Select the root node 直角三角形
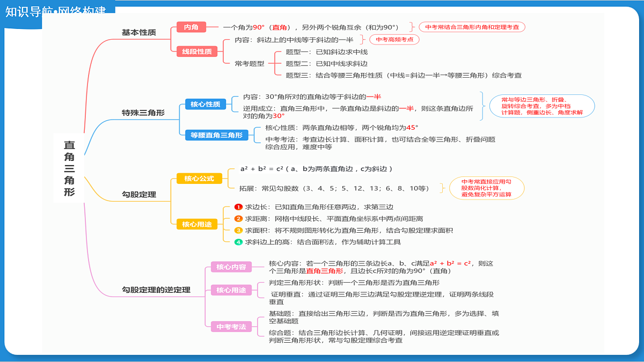The height and width of the screenshot is (362, 644). coord(69,168)
